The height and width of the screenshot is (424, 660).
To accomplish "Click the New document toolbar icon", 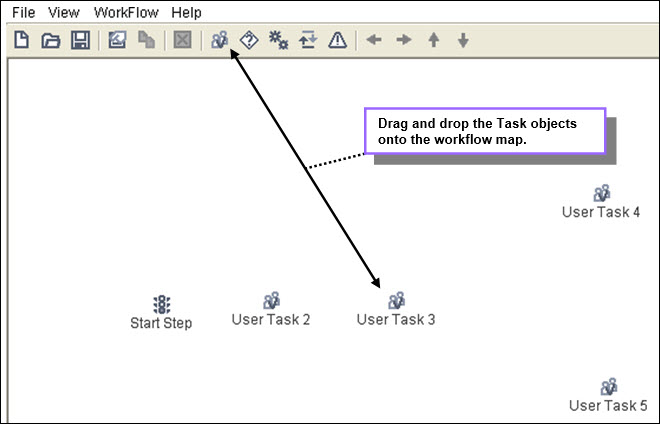I will coord(21,40).
